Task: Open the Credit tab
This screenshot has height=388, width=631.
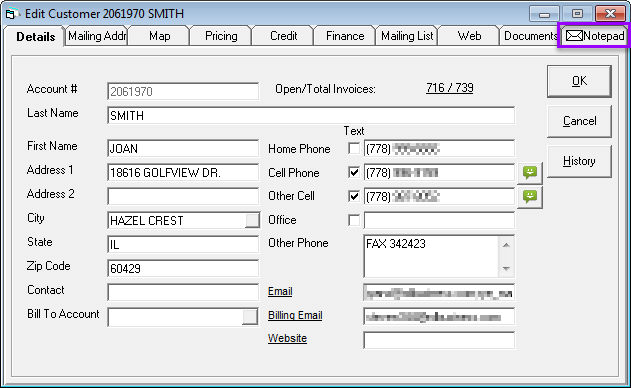Action: (283, 36)
